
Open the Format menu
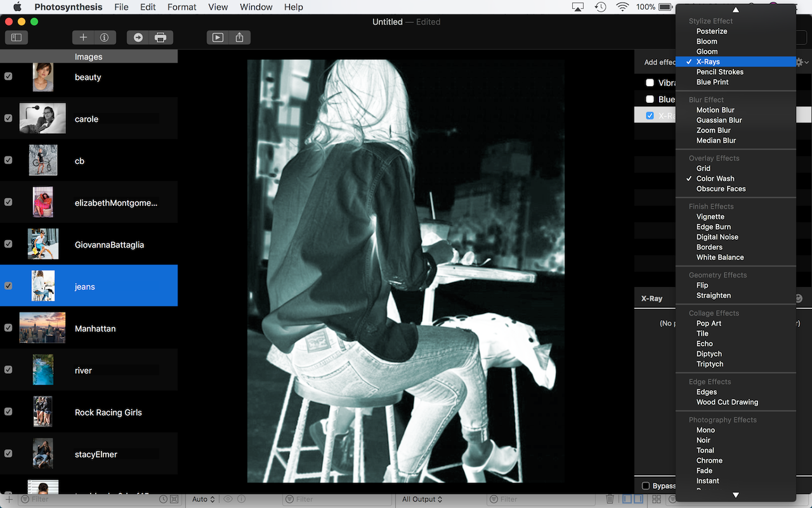click(x=182, y=7)
